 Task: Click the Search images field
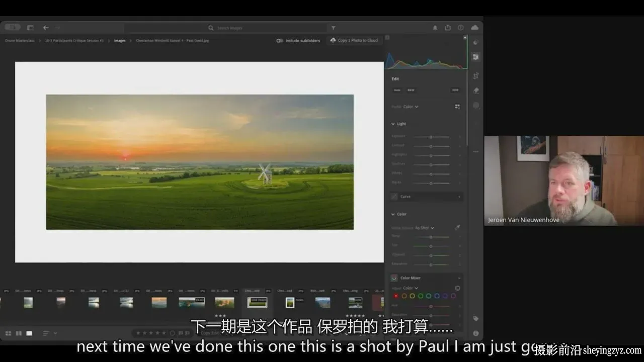pyautogui.click(x=225, y=28)
